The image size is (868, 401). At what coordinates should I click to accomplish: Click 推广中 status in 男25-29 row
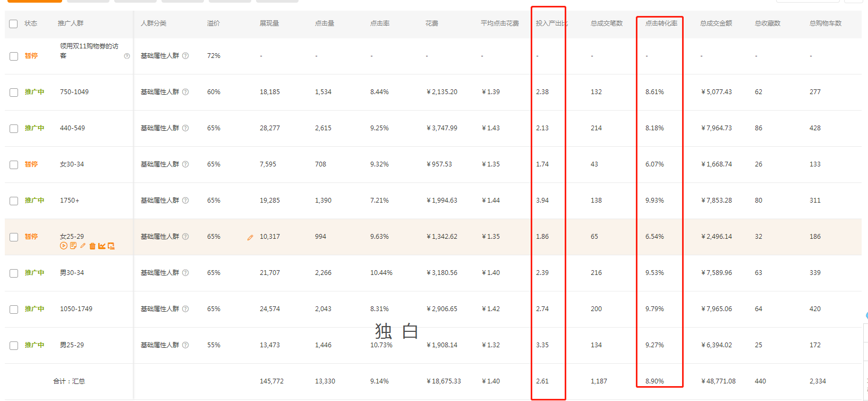click(35, 345)
